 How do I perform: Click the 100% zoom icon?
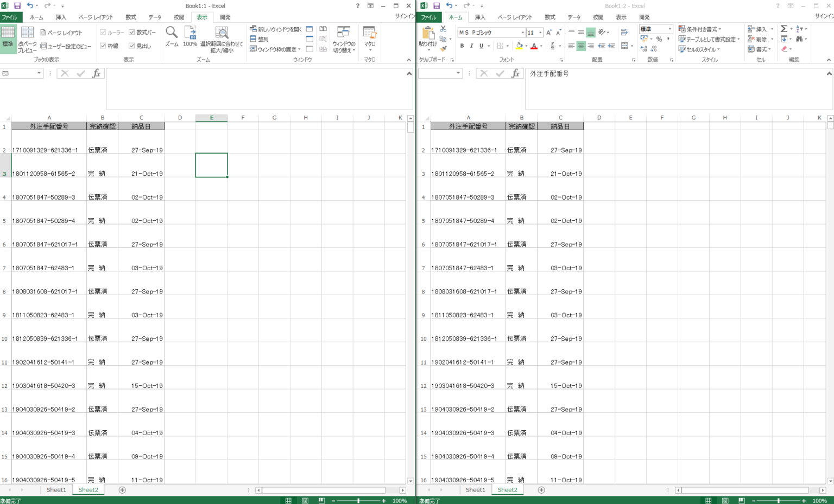(x=190, y=34)
